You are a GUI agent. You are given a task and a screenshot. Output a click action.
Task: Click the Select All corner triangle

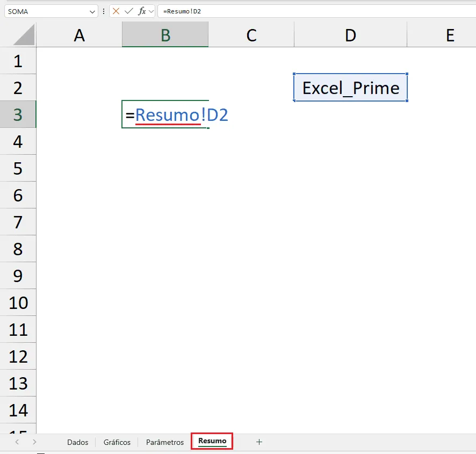(x=24, y=35)
